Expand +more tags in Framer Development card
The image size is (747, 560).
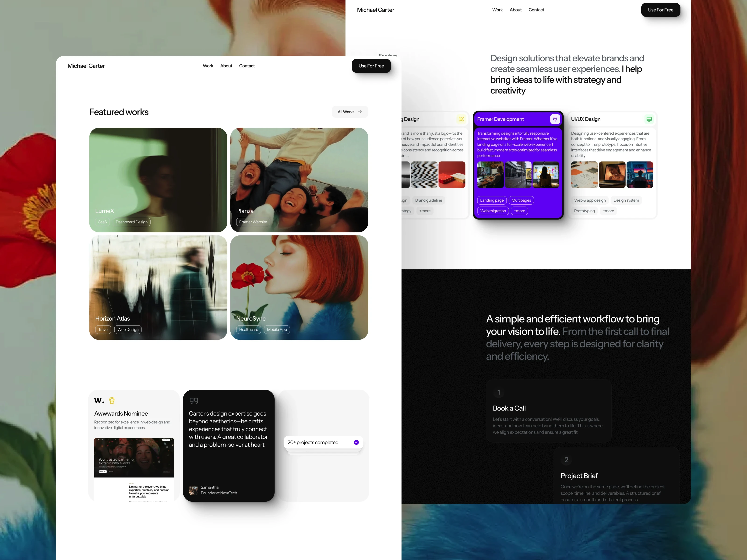pos(519,211)
